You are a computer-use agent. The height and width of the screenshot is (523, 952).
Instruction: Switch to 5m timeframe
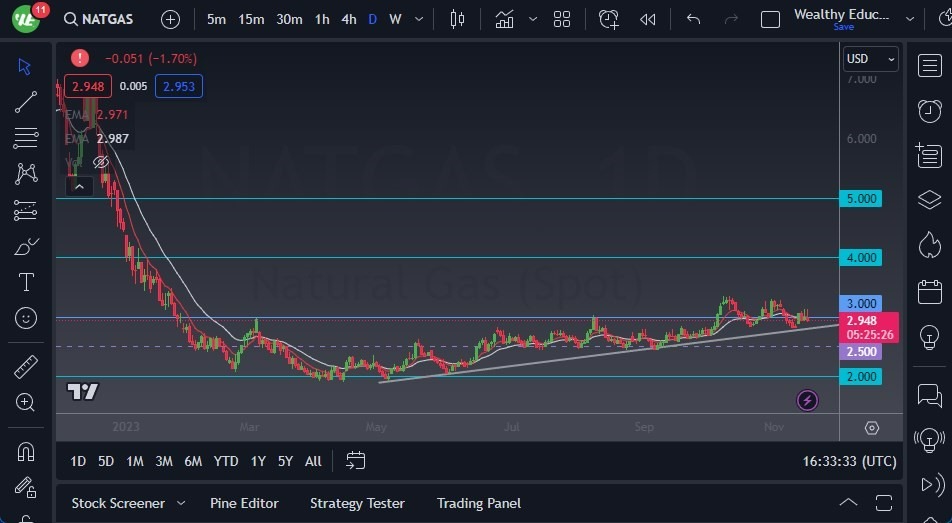click(216, 19)
